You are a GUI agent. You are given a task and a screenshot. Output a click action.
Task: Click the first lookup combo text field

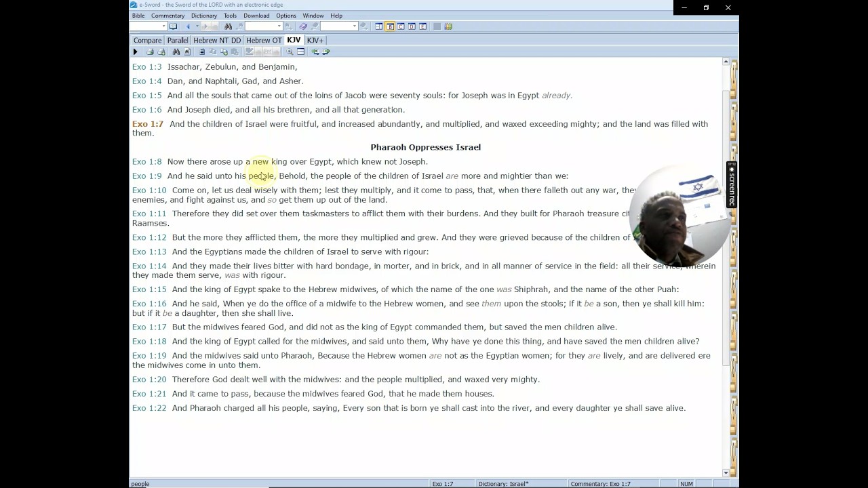click(144, 26)
